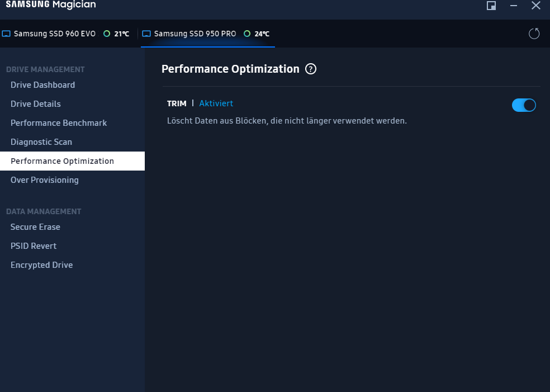Viewport: 550px width, 392px height.
Task: Click the TRIM label
Action: 177,103
